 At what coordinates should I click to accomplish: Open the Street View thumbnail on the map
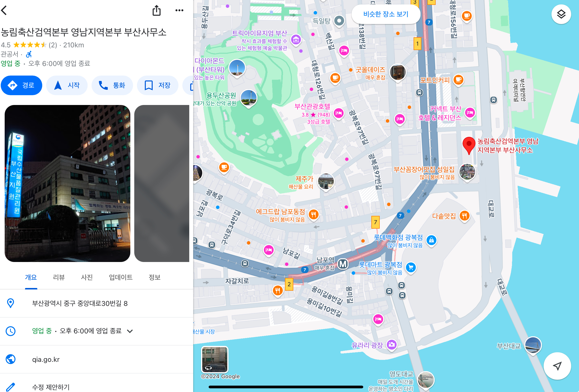(215, 359)
